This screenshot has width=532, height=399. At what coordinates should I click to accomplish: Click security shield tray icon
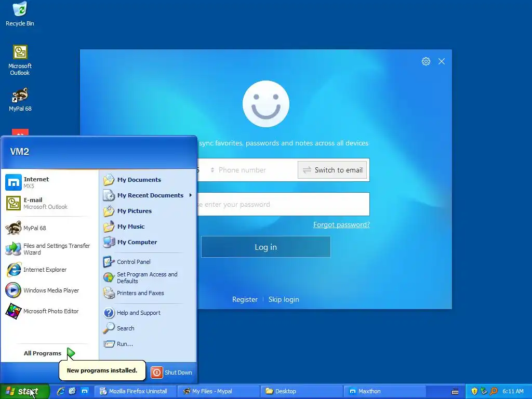[x=474, y=391]
